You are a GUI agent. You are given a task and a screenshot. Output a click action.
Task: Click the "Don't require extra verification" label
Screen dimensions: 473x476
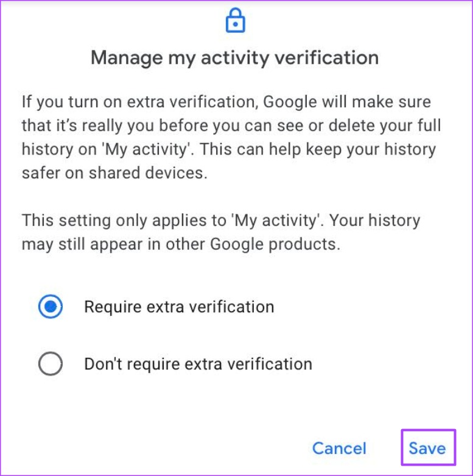pyautogui.click(x=198, y=363)
